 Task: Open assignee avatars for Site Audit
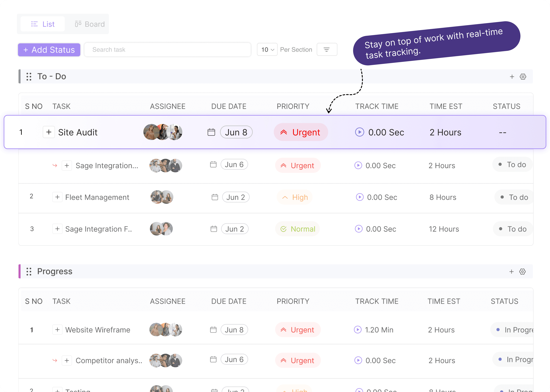tap(163, 132)
